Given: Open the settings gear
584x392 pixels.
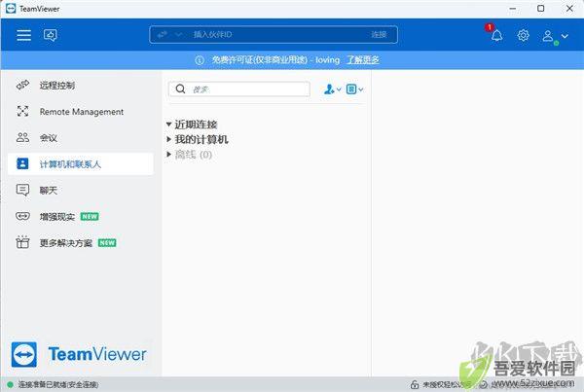Looking at the screenshot, I should 523,35.
